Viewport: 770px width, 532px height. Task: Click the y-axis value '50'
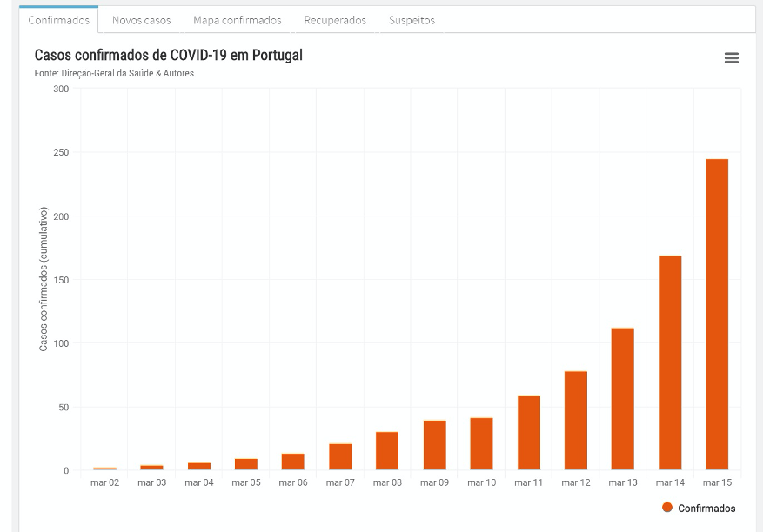[x=64, y=408]
